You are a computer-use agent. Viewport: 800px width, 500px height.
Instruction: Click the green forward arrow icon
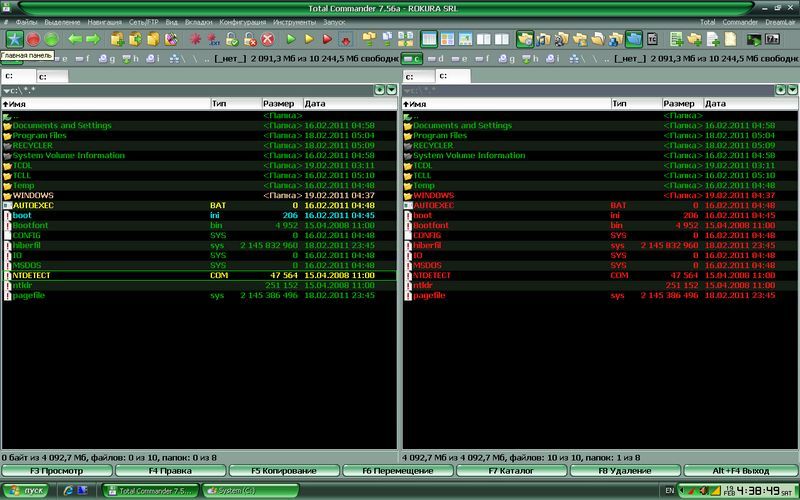tap(92, 39)
